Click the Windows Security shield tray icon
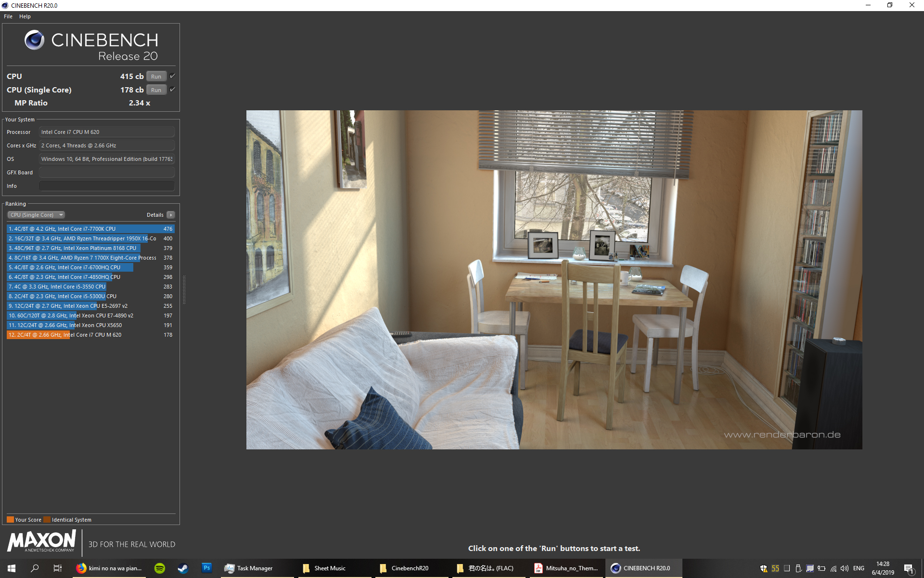The image size is (924, 578). coord(763,568)
